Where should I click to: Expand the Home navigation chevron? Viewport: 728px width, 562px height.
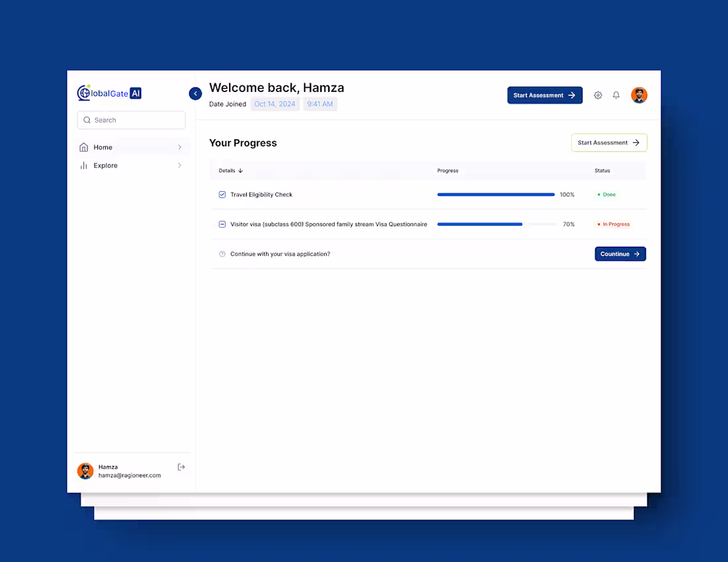[180, 147]
